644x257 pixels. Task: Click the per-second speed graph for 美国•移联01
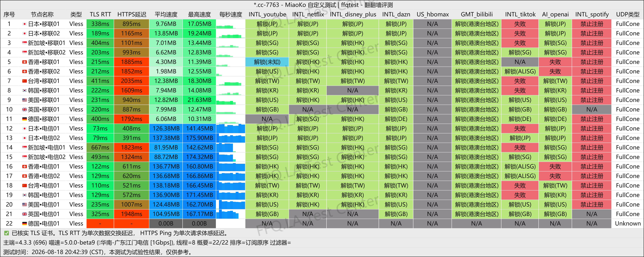tap(230, 100)
